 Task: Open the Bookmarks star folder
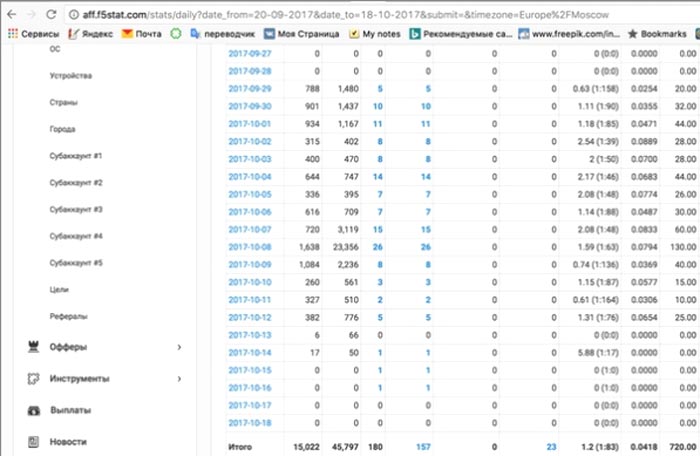coord(657,34)
